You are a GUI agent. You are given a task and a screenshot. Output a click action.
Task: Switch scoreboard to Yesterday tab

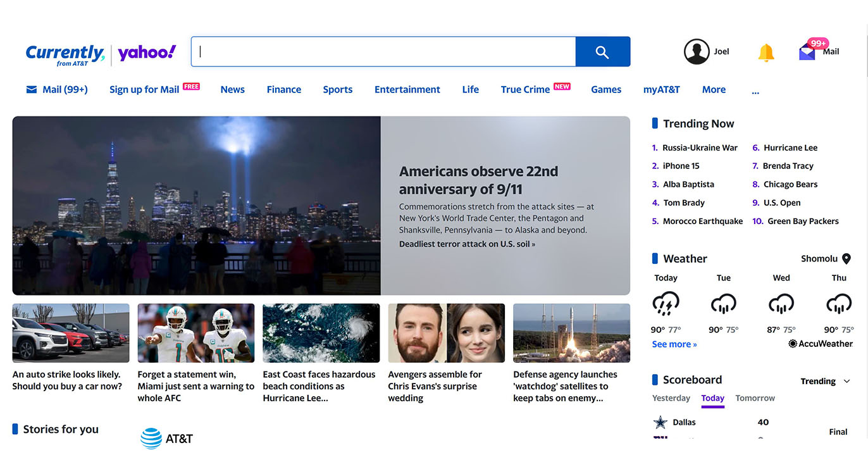click(x=671, y=398)
